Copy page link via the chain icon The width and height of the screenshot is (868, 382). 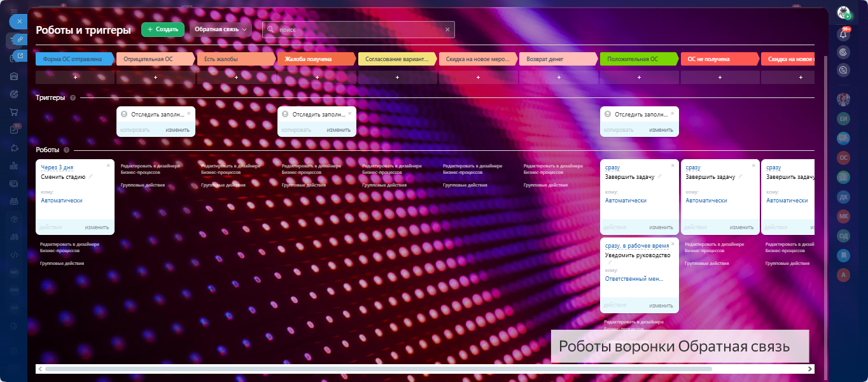point(20,39)
